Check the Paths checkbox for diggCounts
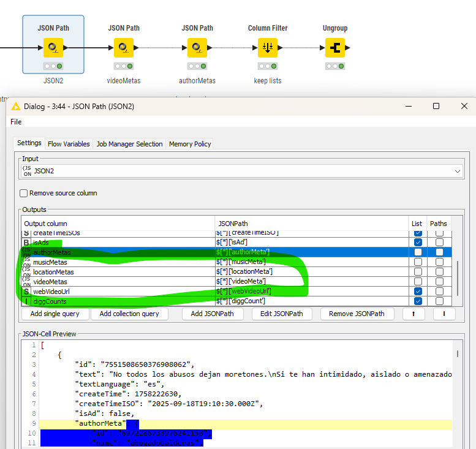The width and height of the screenshot is (476, 449). click(x=439, y=301)
